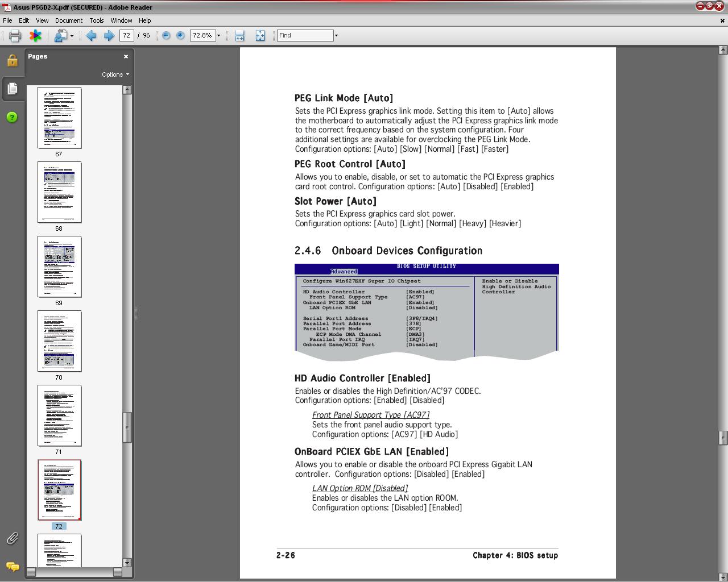
Task: Open the Tools menu
Action: (x=97, y=20)
